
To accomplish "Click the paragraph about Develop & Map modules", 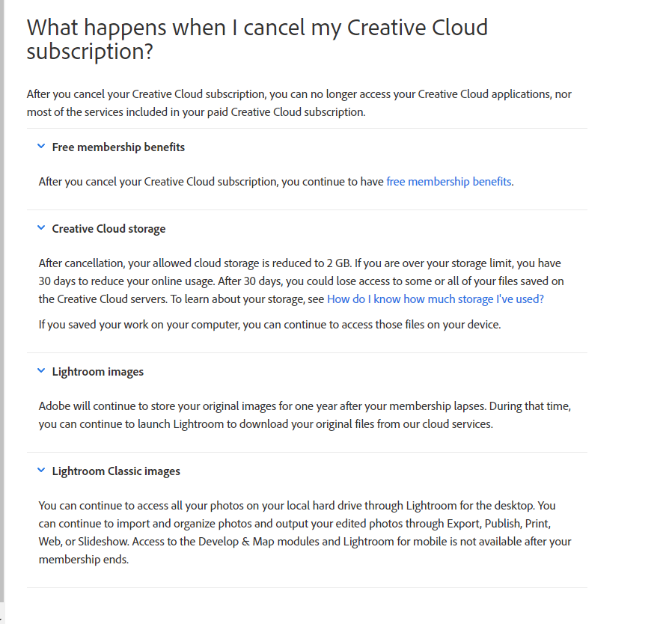I will pyautogui.click(x=299, y=532).
